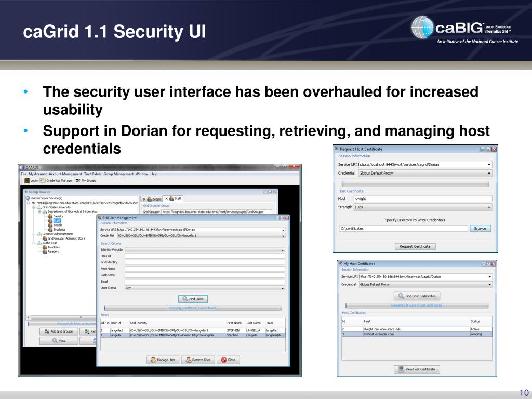Select Department of Biomedical Informatics stem
The width and height of the screenshot is (532, 399).
[x=70, y=212]
